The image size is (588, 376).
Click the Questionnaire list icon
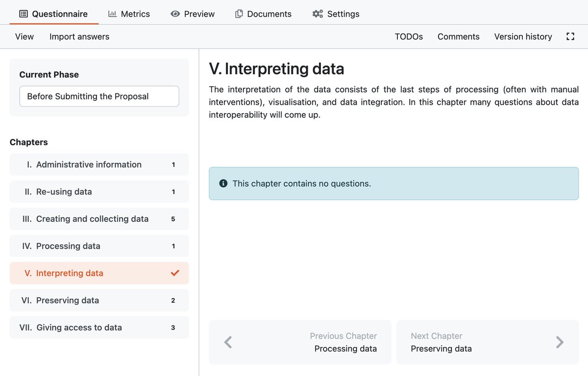coord(24,14)
